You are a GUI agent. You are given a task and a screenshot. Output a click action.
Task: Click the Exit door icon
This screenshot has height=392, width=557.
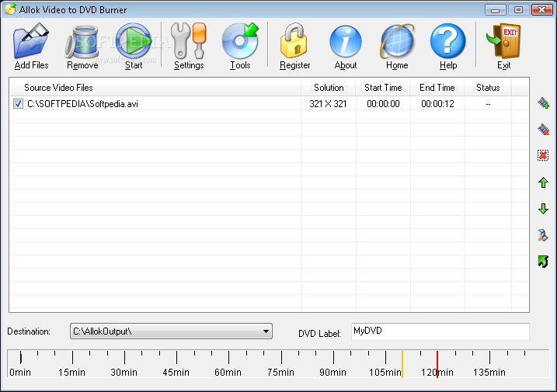pos(503,41)
